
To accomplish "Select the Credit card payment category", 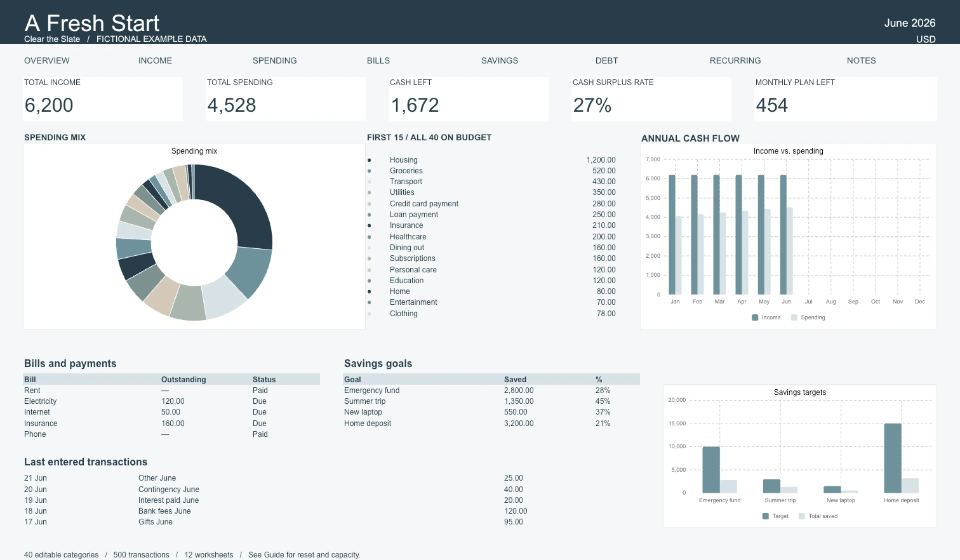I will pyautogui.click(x=424, y=204).
